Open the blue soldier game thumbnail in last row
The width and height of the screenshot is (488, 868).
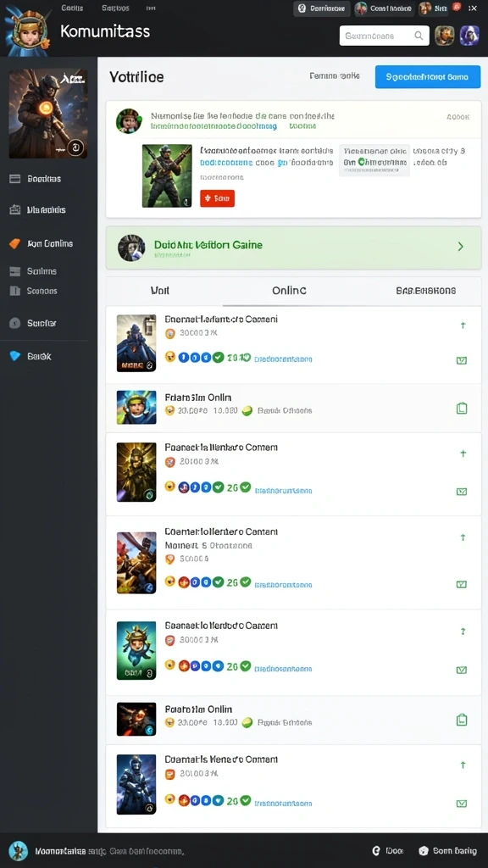point(136,784)
